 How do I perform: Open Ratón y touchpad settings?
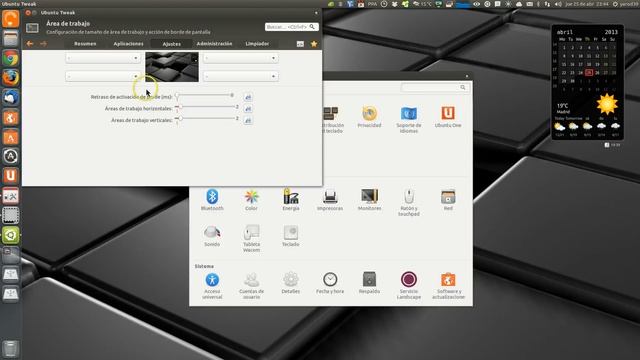tap(409, 196)
